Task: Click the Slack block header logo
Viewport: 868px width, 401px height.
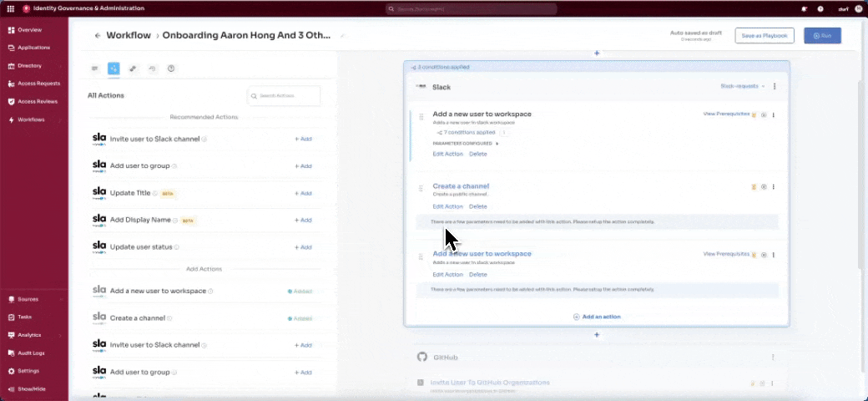Action: pos(421,87)
